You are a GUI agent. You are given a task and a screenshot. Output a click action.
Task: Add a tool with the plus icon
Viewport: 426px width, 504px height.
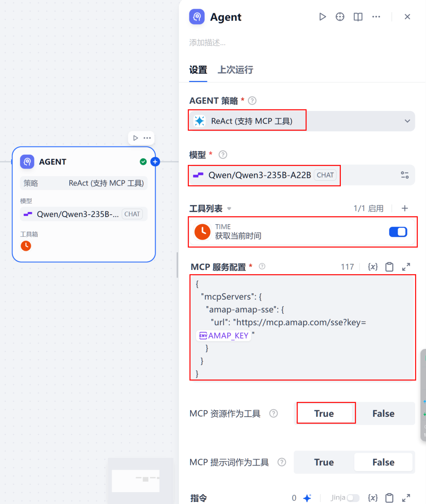click(405, 208)
